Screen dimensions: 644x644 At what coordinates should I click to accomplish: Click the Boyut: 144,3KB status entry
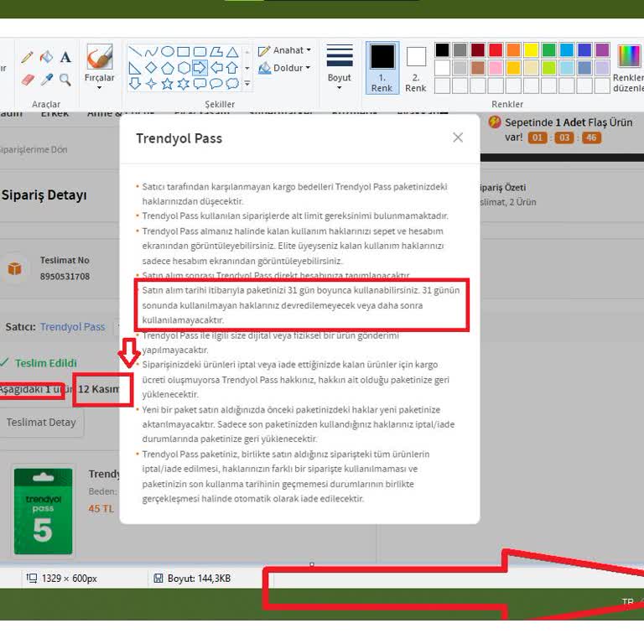[192, 579]
